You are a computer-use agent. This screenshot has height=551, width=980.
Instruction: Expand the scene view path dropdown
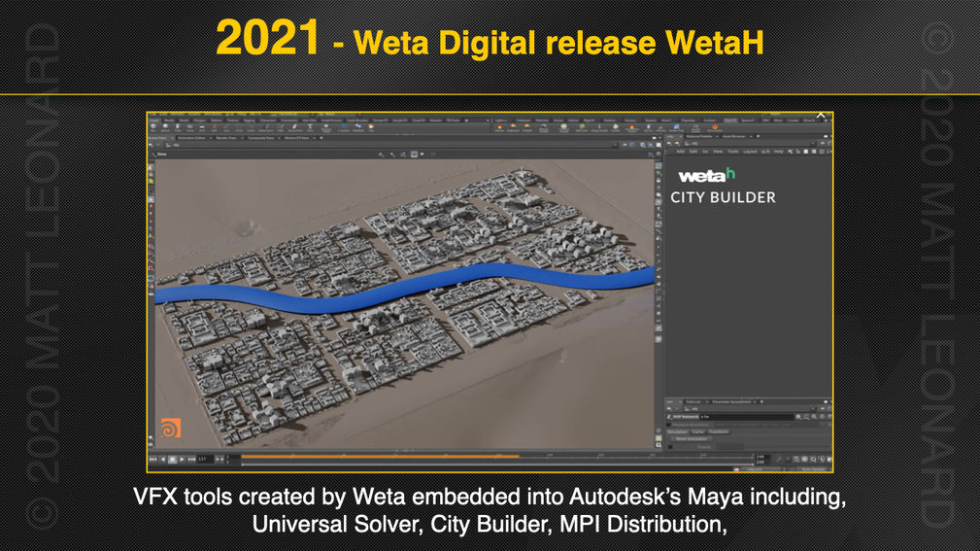tap(615, 145)
